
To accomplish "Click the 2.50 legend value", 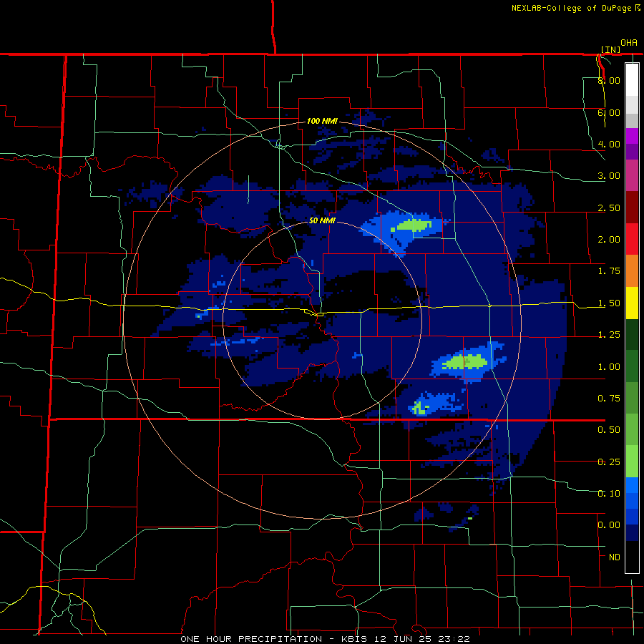I will (x=609, y=208).
